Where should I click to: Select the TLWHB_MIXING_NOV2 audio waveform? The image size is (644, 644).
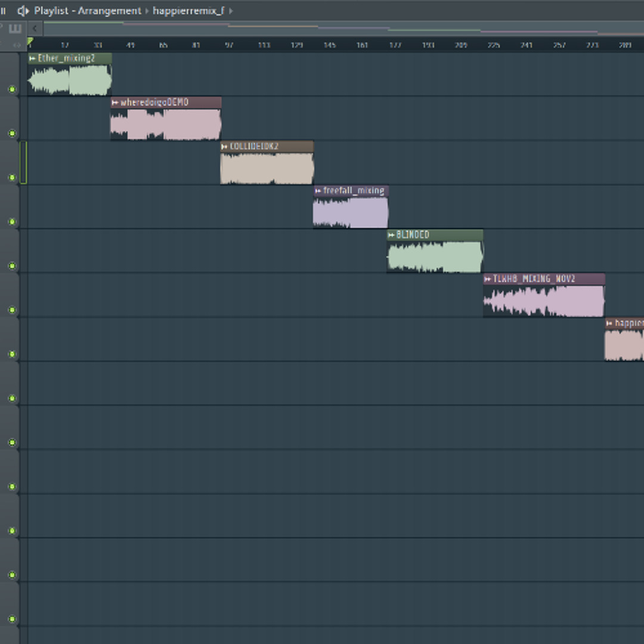pyautogui.click(x=544, y=301)
